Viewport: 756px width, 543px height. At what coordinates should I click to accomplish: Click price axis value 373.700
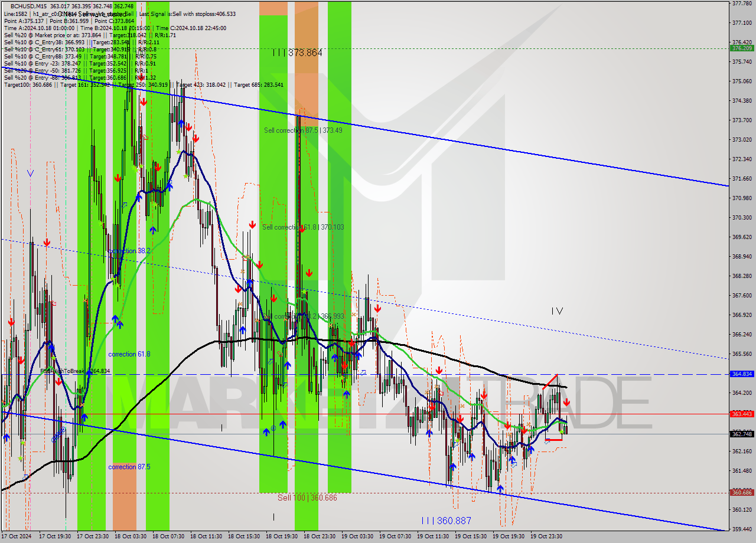[x=742, y=120]
